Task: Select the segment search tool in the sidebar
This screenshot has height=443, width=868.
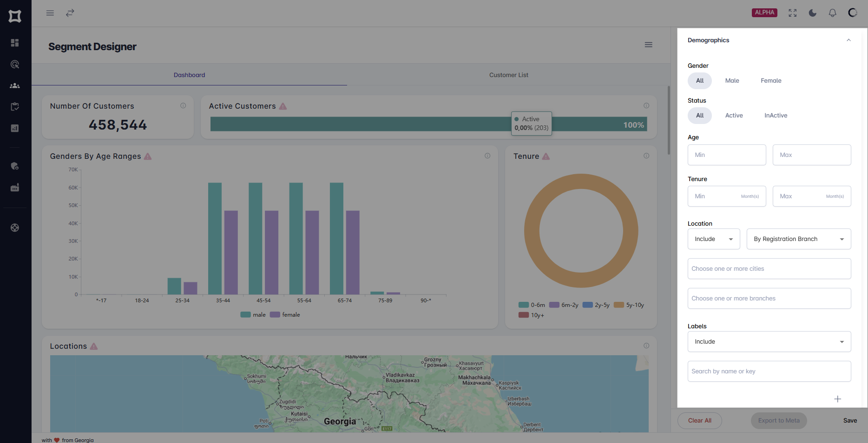Action: [x=14, y=64]
